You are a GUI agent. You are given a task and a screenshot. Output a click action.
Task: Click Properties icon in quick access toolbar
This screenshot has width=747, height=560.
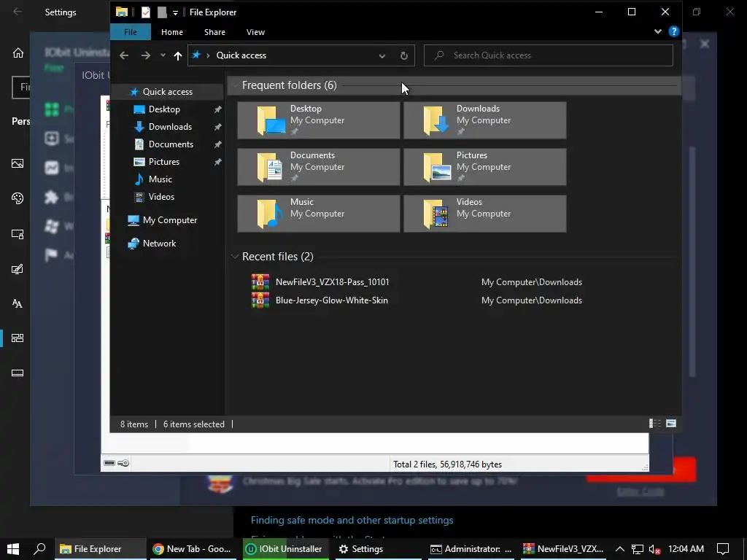(146, 12)
